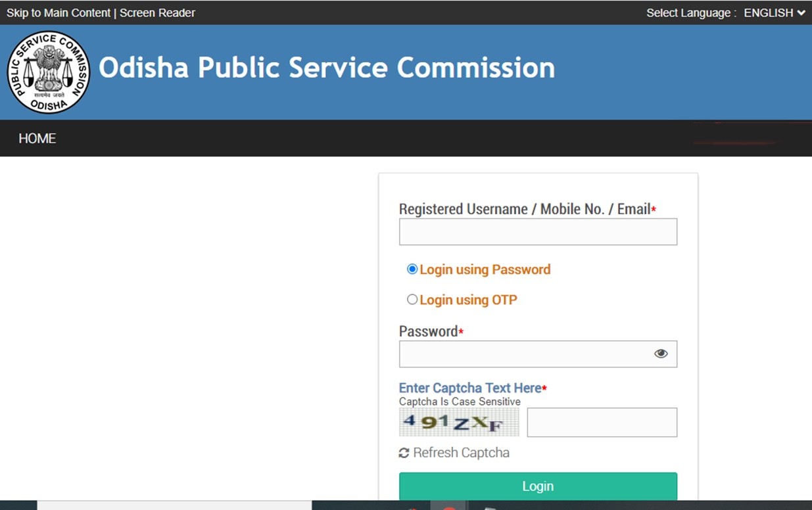Click the Odisha Public Service Commission header title

(x=327, y=68)
